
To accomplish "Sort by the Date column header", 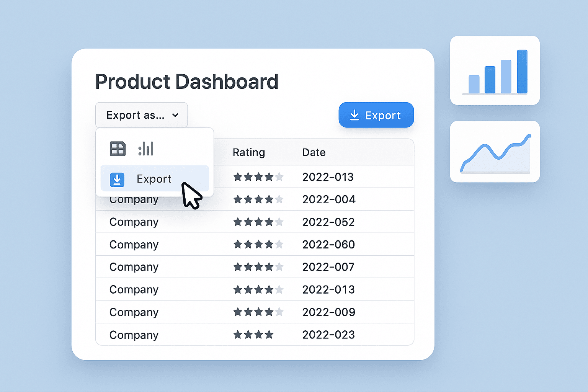I will (x=314, y=152).
